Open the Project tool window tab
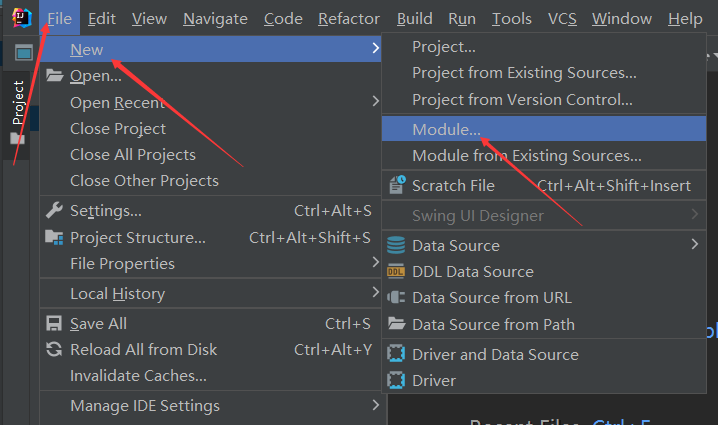This screenshot has width=718, height=425. pos(18,103)
